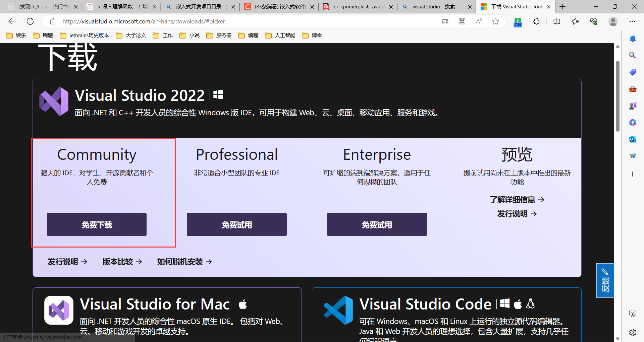Click the user profile avatar
The image size is (644, 342).
click(x=613, y=21)
